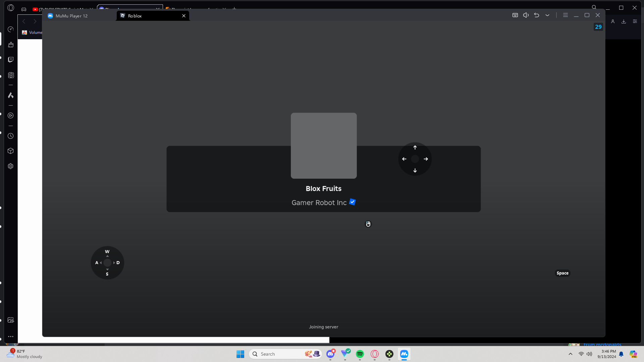Click the W key on the WASD pad
Viewport: 644px width, 362px height.
pyautogui.click(x=107, y=252)
